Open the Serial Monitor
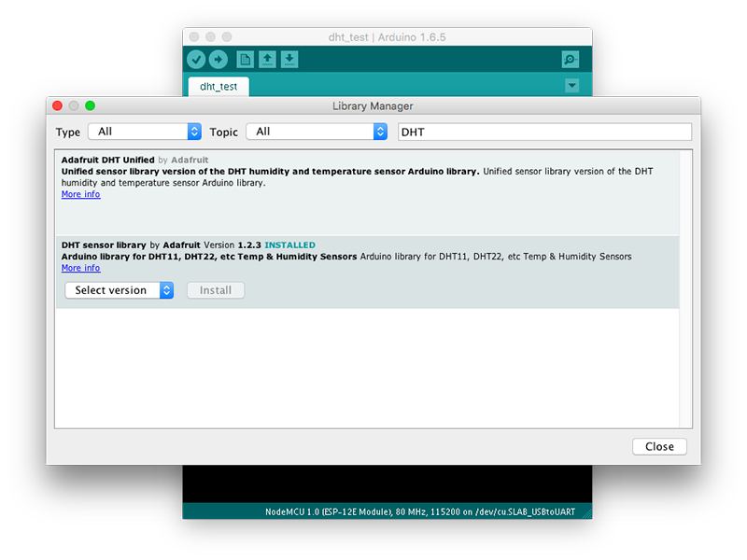This screenshot has height=560, width=747. click(x=571, y=60)
